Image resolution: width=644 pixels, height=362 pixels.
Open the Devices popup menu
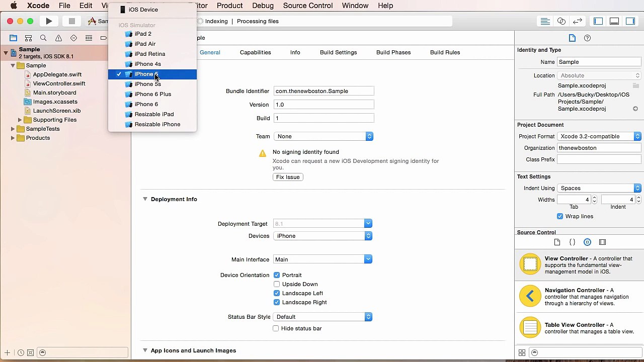[323, 236]
